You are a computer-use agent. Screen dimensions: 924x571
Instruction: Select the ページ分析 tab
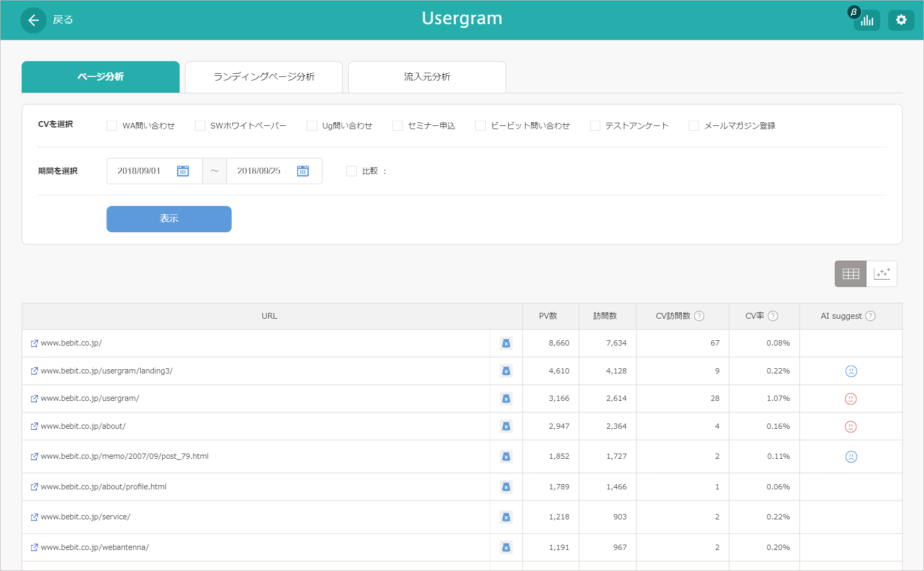tap(101, 77)
